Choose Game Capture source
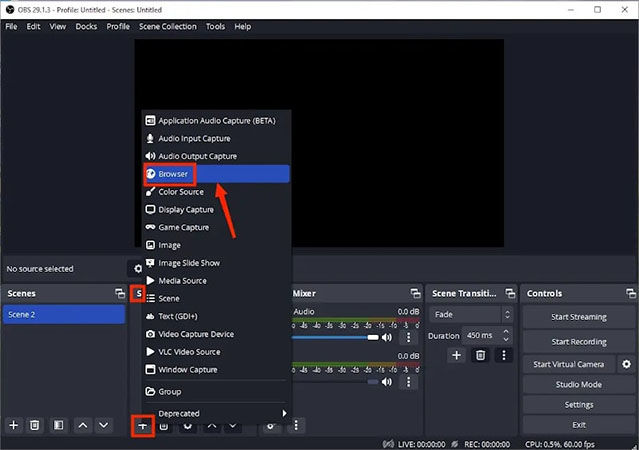Screen dimensions: 639x450 pyautogui.click(x=216, y=227)
